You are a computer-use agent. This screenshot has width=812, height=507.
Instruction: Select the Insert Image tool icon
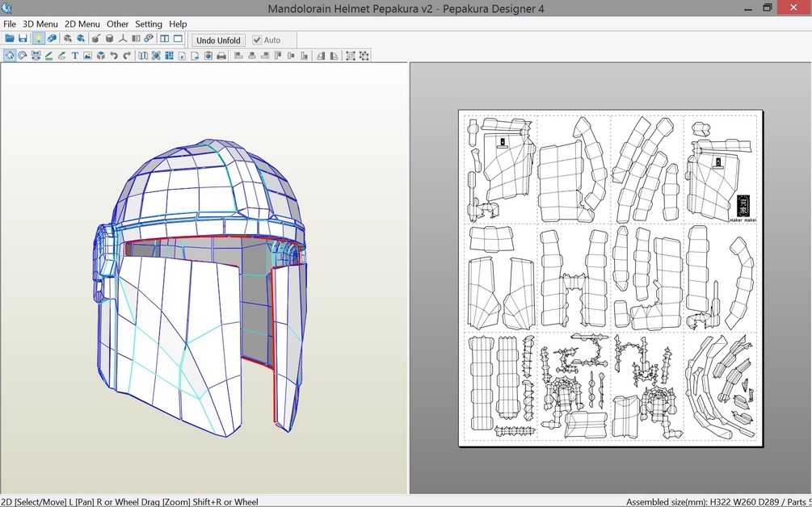tap(87, 56)
